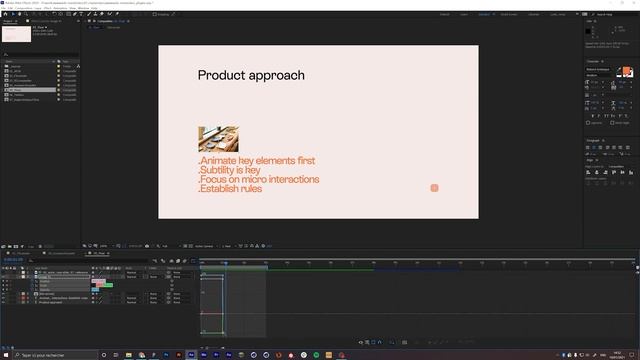Viewport: 640px width, 360px height.
Task: Take a snapshot with the camera icon
Action: pos(147,246)
